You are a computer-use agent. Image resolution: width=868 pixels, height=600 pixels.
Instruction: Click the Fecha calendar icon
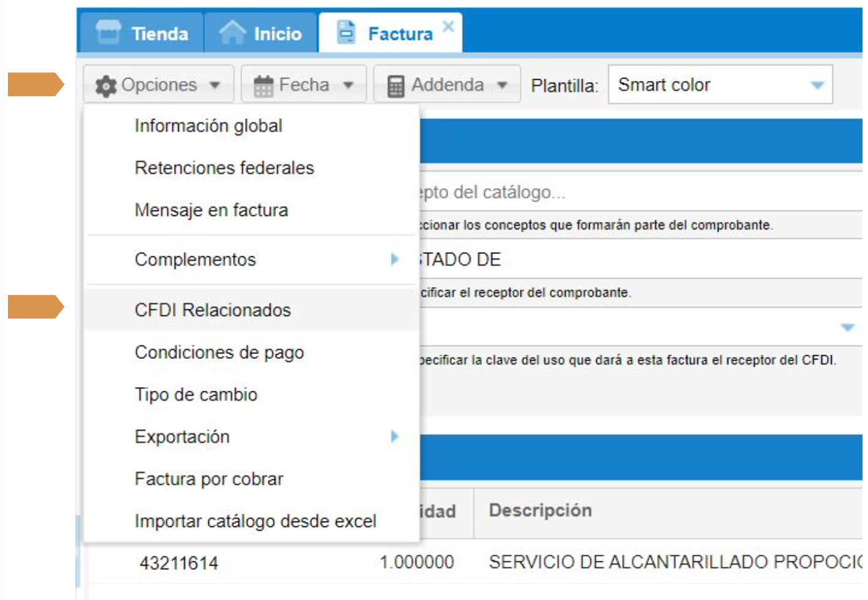264,86
